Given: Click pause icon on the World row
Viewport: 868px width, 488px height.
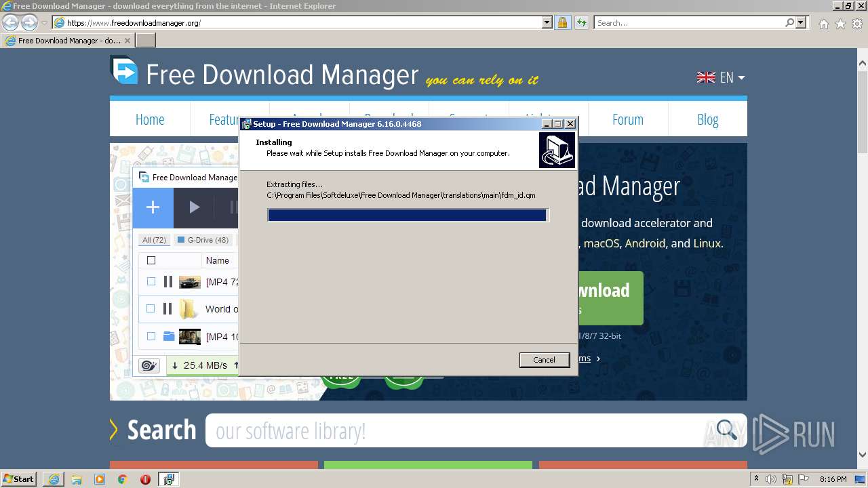Looking at the screenshot, I should tap(168, 308).
